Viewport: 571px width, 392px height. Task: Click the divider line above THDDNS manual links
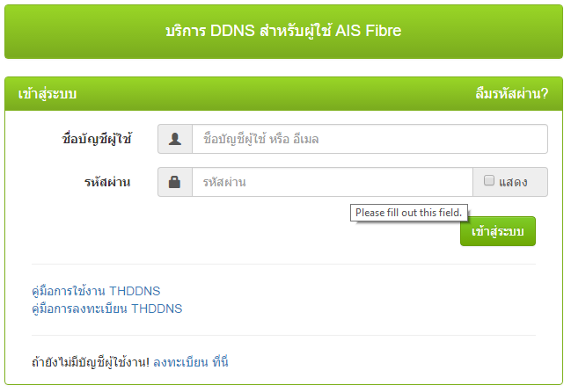tap(283, 264)
